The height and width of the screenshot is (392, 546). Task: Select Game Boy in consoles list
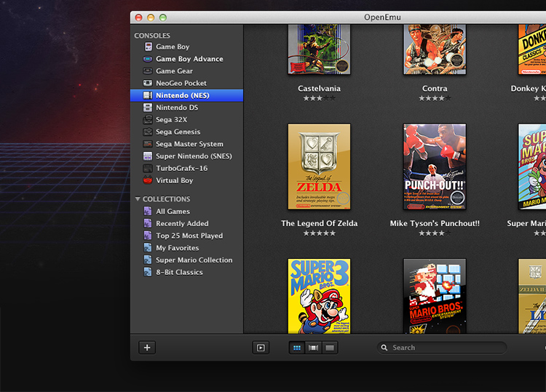pyautogui.click(x=186, y=47)
